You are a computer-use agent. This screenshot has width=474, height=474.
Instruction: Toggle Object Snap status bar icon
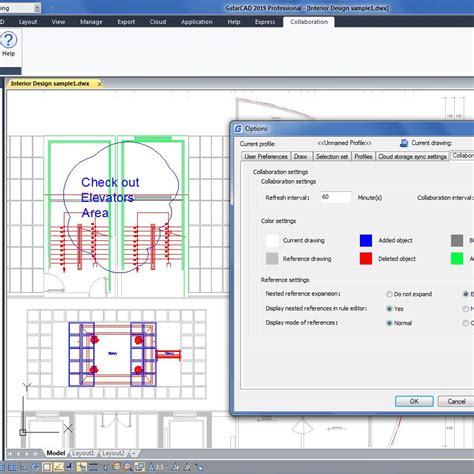point(47,467)
